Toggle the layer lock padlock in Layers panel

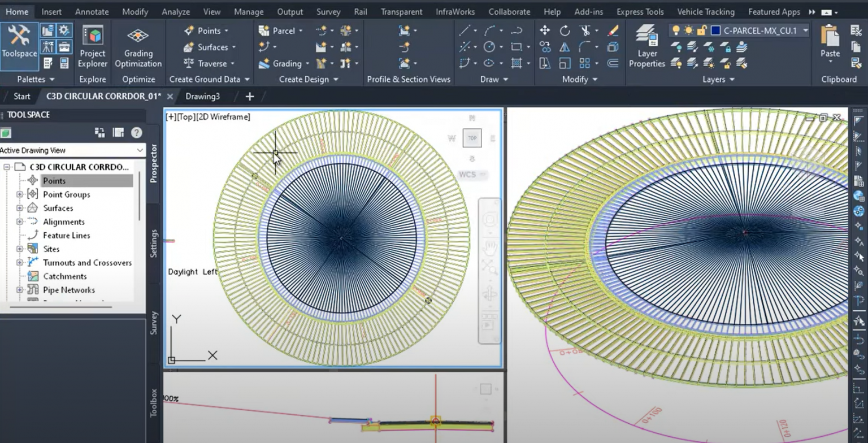tap(701, 30)
